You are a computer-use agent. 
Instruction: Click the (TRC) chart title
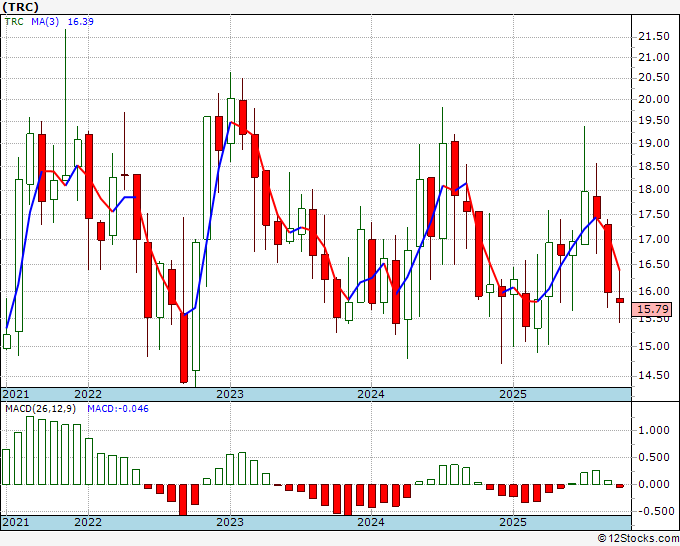[20, 7]
